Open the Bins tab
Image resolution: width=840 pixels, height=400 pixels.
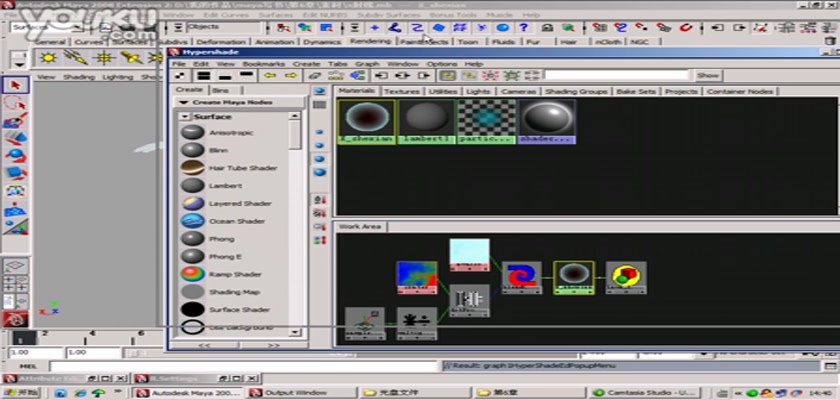[220, 90]
